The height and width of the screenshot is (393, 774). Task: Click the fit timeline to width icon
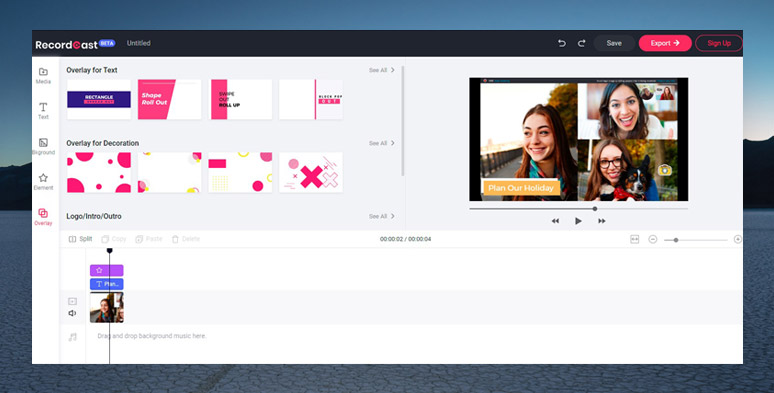point(635,239)
